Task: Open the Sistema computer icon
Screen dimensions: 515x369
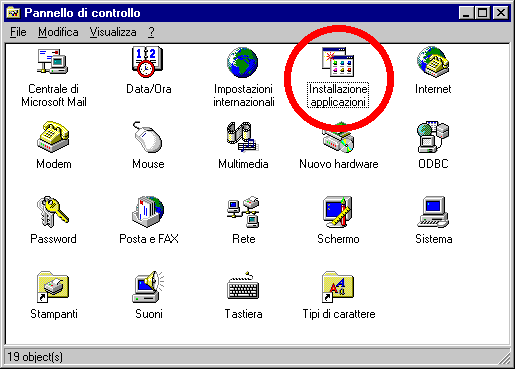Action: [x=433, y=212]
